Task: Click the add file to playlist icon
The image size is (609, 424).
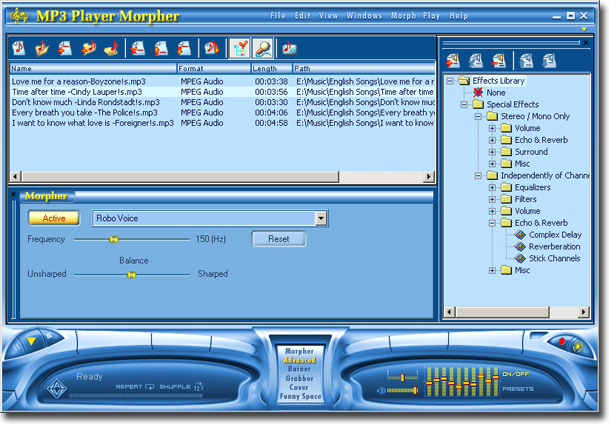Action: click(64, 48)
